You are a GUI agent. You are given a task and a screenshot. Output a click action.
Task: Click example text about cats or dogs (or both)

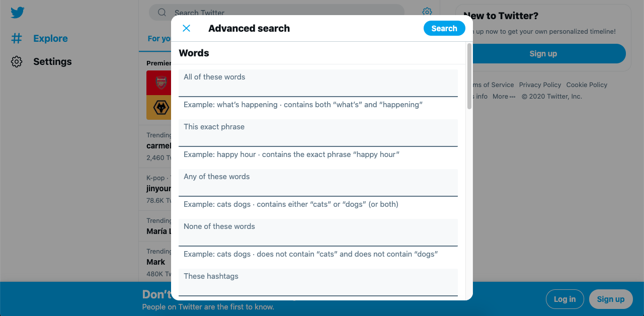coord(291,204)
